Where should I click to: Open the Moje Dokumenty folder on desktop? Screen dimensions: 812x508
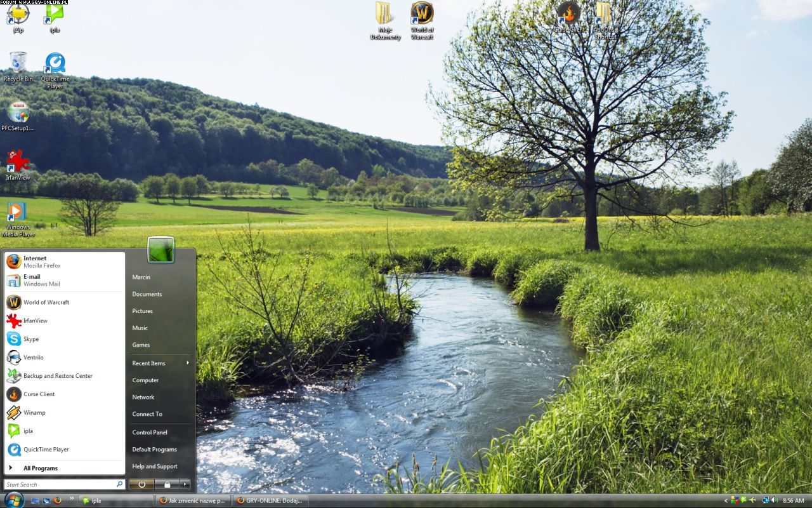pyautogui.click(x=384, y=15)
